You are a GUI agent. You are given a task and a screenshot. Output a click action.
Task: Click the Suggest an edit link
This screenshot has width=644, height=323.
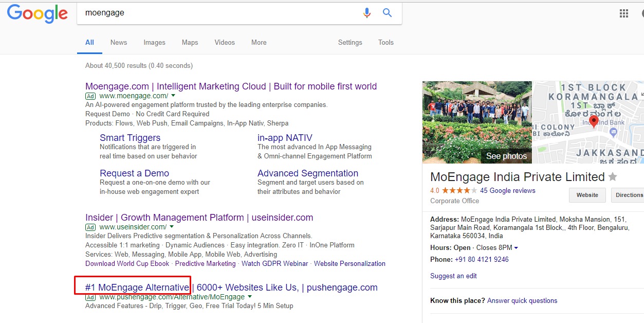(453, 276)
